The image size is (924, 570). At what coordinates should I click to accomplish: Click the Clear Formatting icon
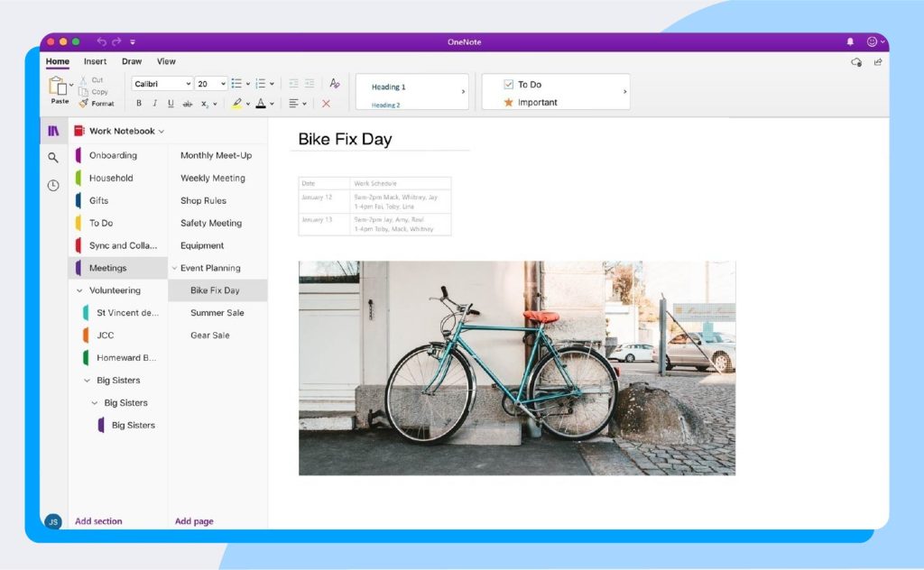pyautogui.click(x=333, y=83)
